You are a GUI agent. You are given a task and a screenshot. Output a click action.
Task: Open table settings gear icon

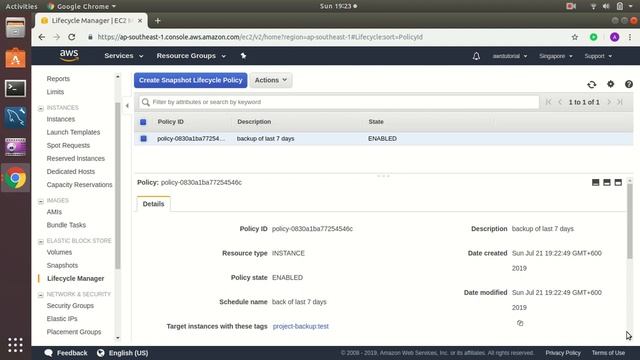point(610,84)
